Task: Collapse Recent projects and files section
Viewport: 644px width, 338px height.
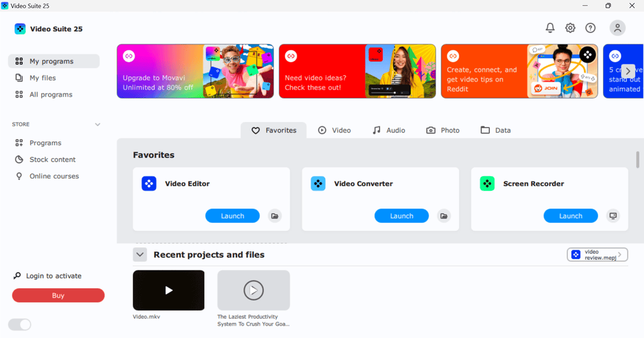Action: click(140, 255)
